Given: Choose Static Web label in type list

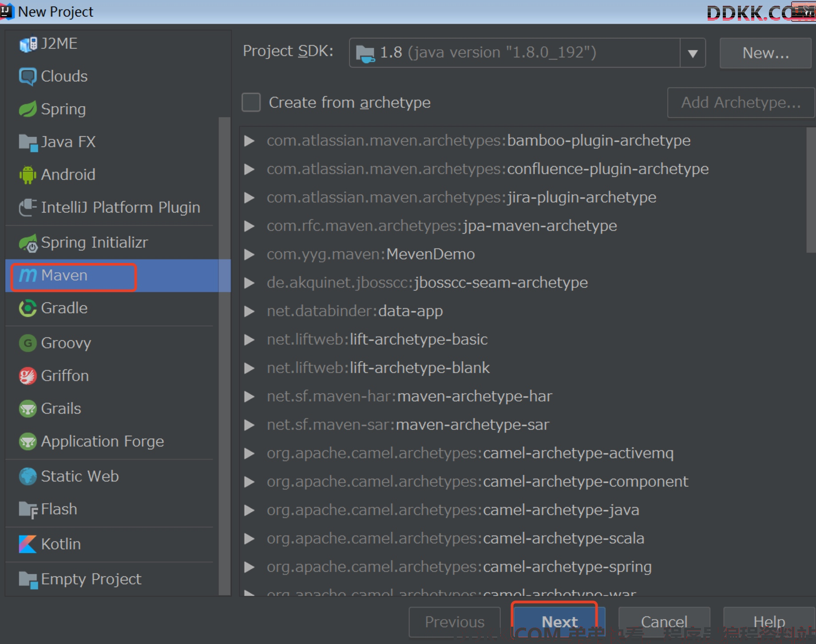Looking at the screenshot, I should [x=80, y=477].
